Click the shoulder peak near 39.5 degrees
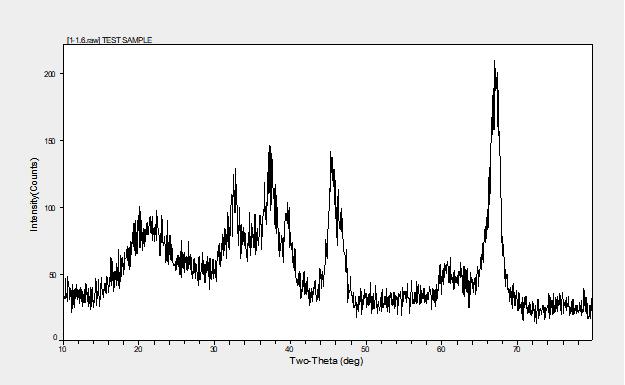This screenshot has height=385, width=625. [x=288, y=205]
